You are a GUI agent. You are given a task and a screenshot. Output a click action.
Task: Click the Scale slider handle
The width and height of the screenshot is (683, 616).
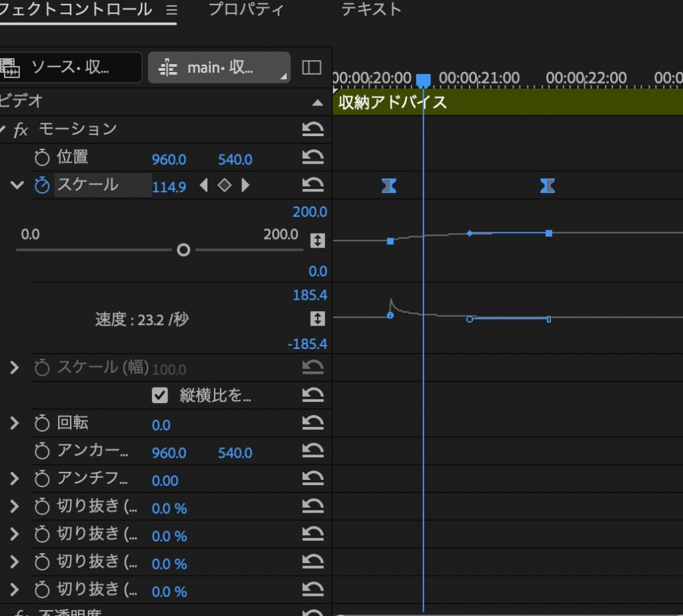click(x=183, y=250)
